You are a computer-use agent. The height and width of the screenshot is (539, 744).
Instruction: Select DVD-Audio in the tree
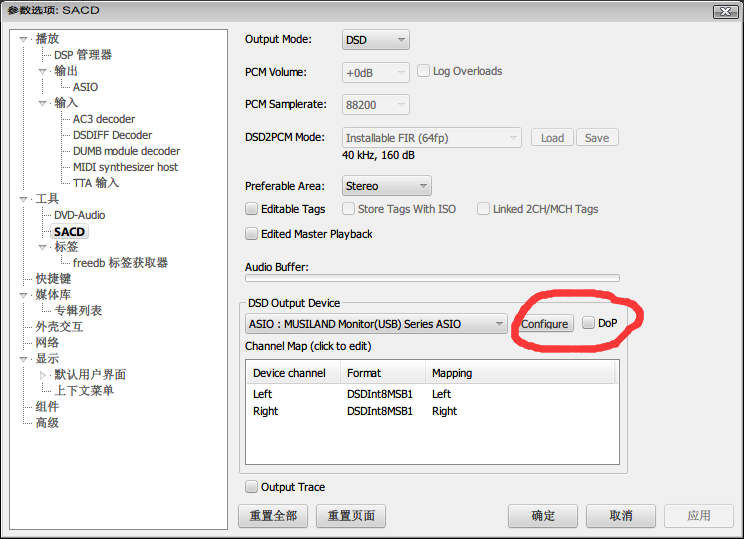(x=79, y=215)
